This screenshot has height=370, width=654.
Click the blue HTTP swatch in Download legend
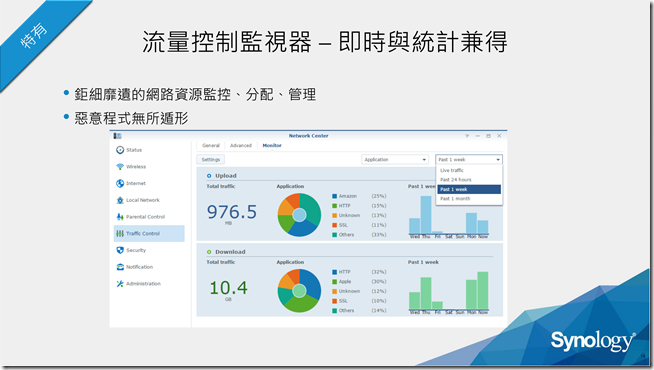[335, 272]
